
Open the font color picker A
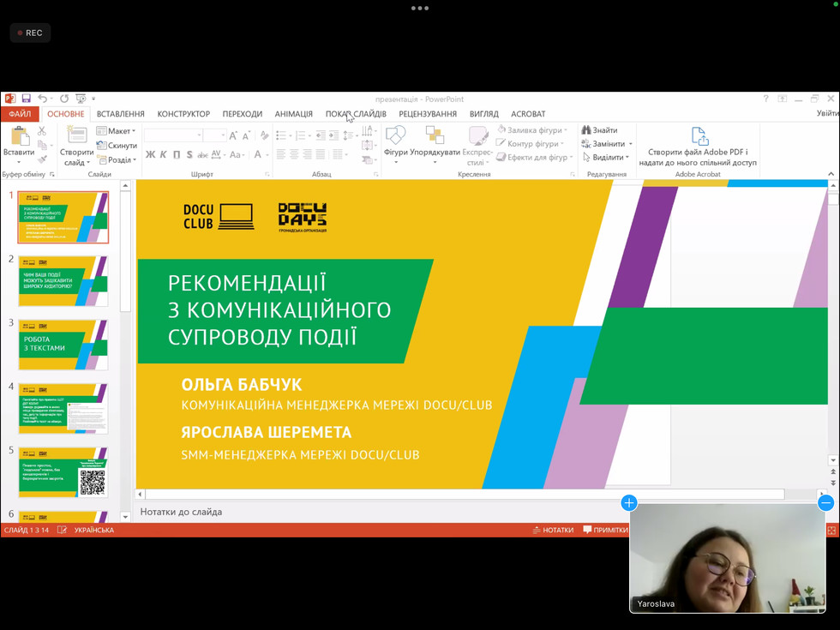coord(258,155)
